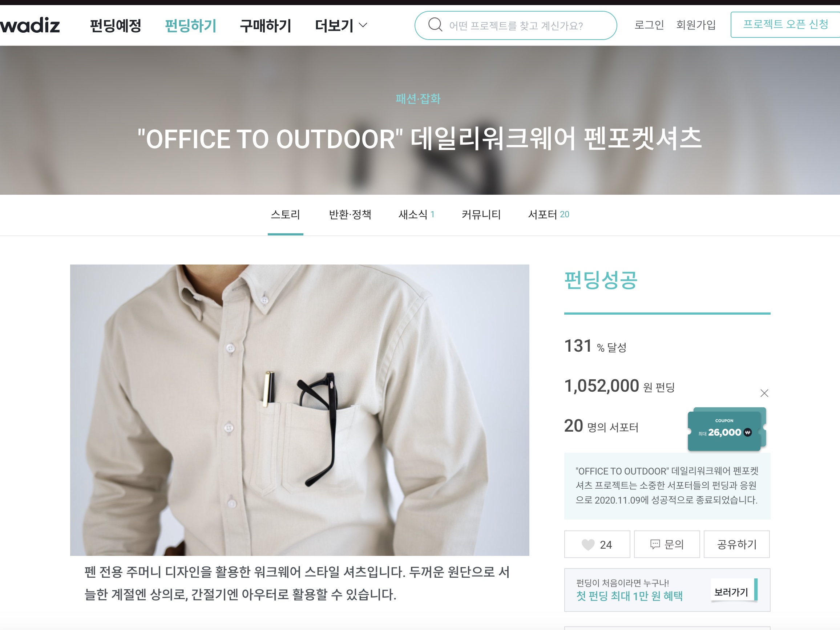Click the wadiz logo

pos(30,25)
